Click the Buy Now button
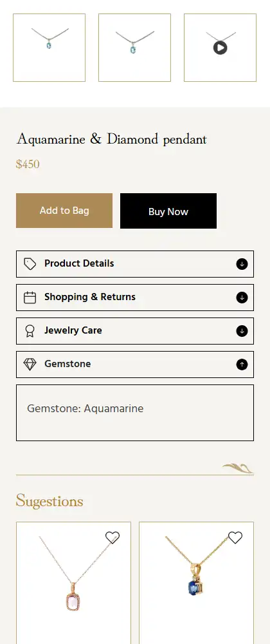270x644 pixels. (x=168, y=211)
